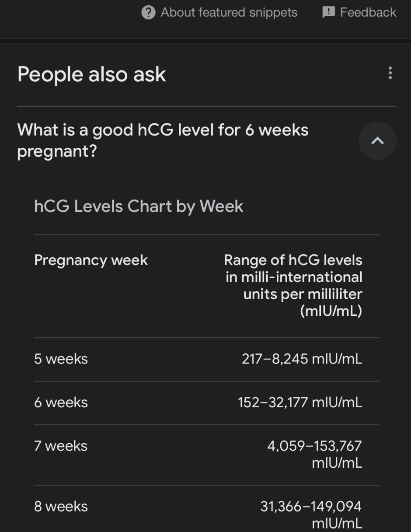Select the 8 weeks row label
The width and height of the screenshot is (411, 532).
[x=61, y=507]
